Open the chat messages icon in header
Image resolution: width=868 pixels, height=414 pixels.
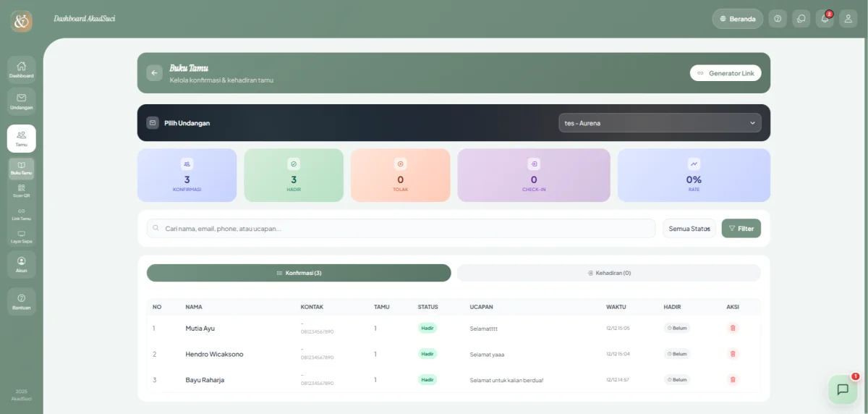coord(801,19)
